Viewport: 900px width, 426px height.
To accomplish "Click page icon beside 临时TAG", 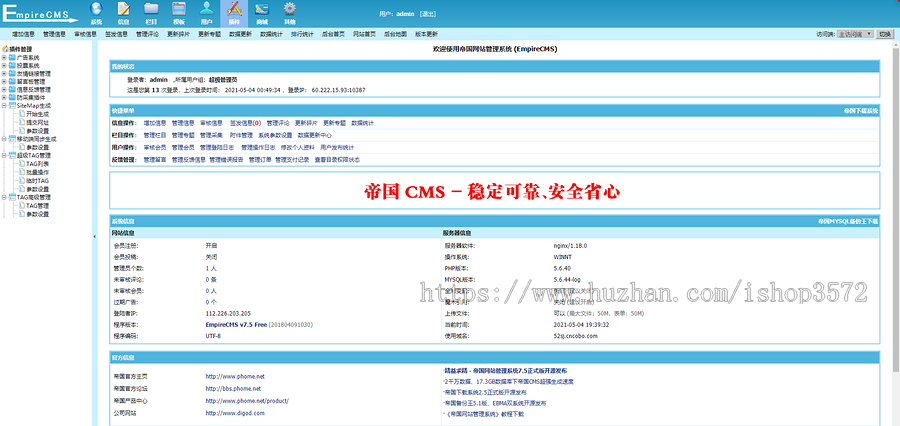I will [x=22, y=180].
